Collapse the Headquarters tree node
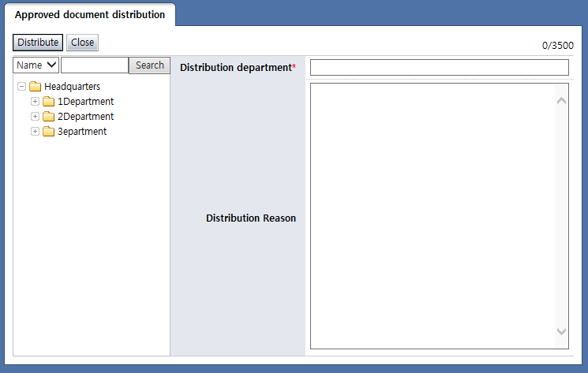Image resolution: width=588 pixels, height=373 pixels. [21, 87]
